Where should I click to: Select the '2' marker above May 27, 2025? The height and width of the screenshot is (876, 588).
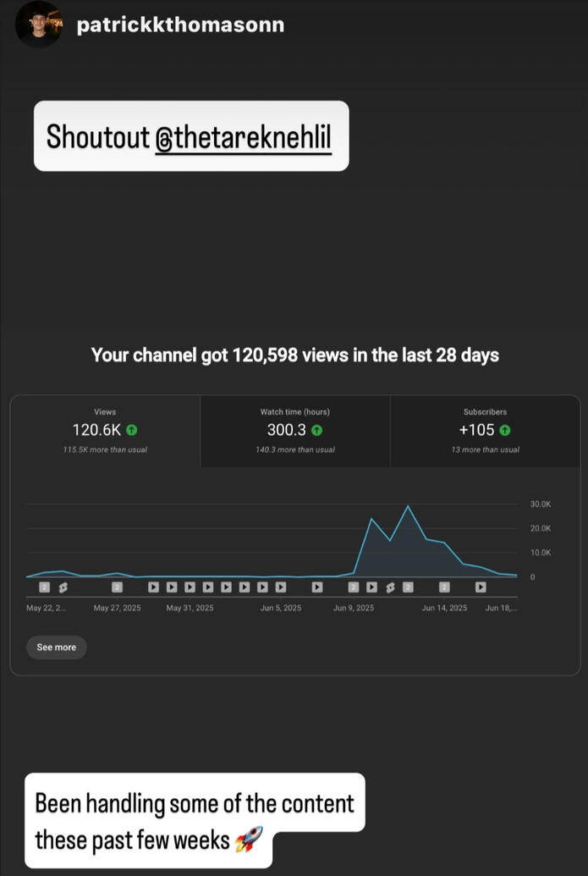point(117,587)
